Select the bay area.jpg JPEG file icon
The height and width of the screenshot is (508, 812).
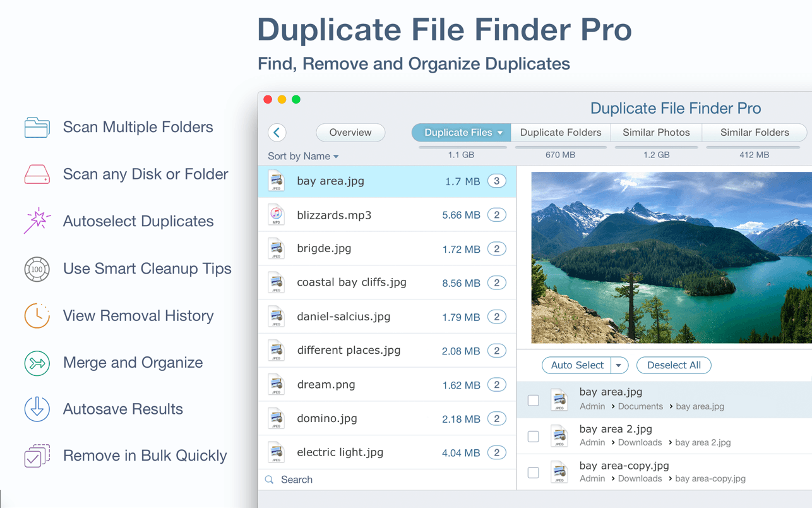276,181
